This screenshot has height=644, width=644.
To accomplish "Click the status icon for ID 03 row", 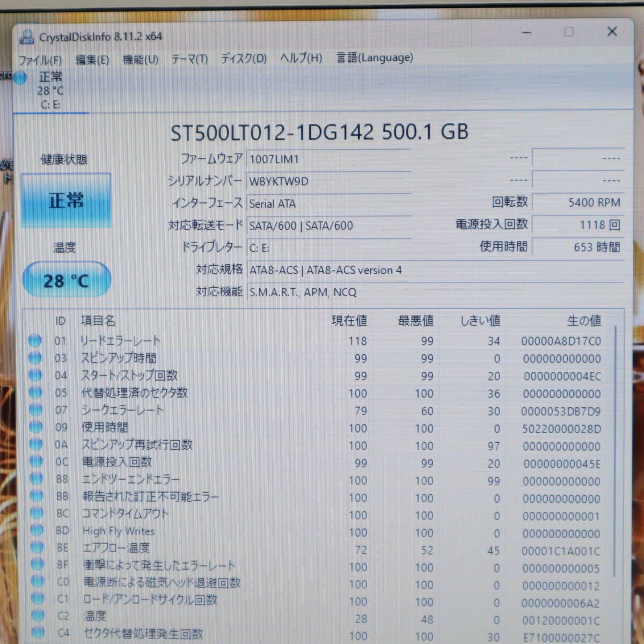I will [35, 357].
